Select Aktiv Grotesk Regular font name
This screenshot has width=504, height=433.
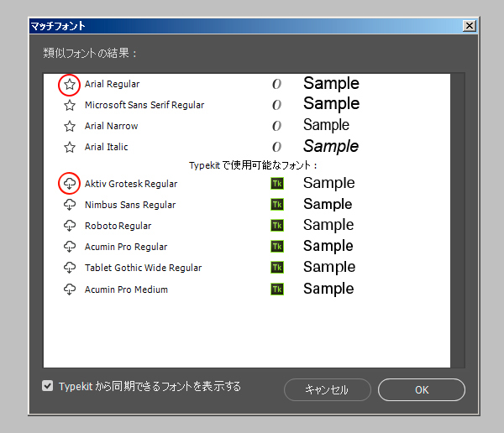tap(131, 184)
